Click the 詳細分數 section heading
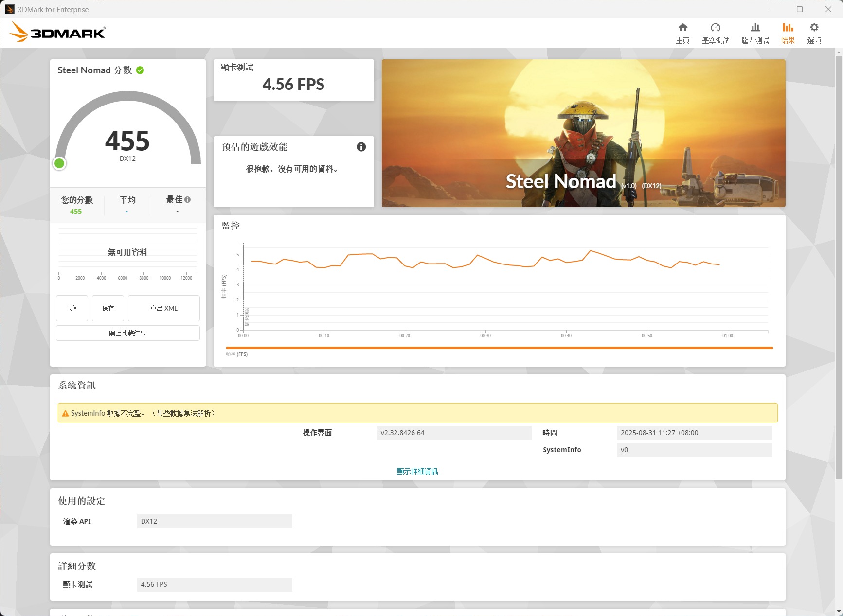843x616 pixels. coord(77,566)
